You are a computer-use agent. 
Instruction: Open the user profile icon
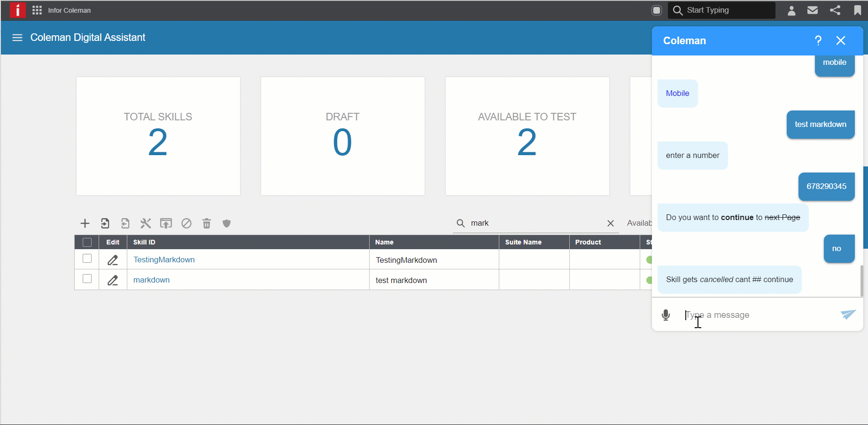791,10
